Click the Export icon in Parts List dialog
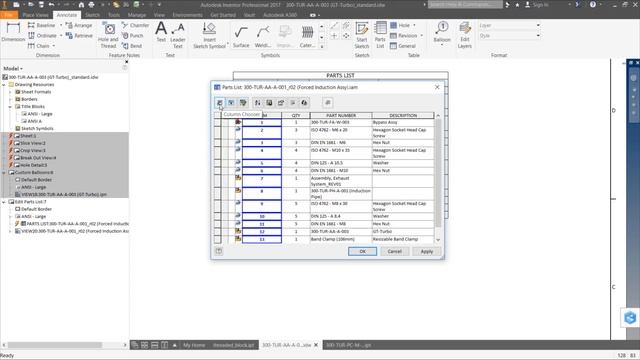Image resolution: width=640 pixels, height=360 pixels. (x=269, y=103)
